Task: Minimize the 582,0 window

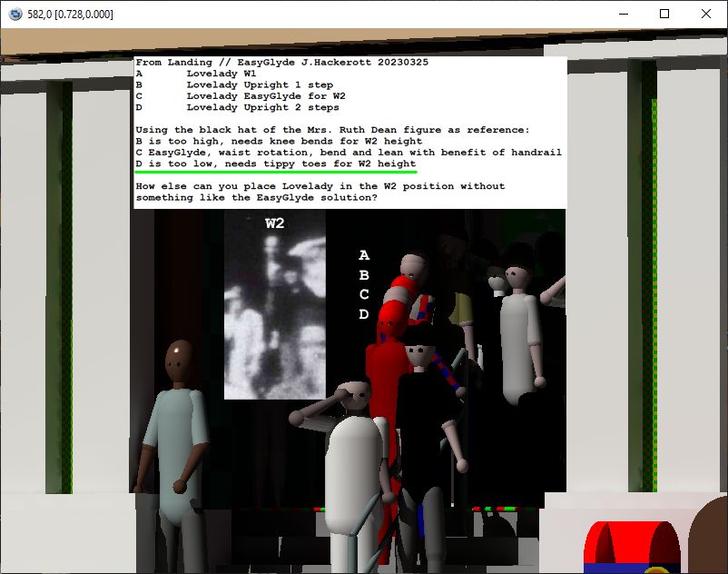Action: 624,14
